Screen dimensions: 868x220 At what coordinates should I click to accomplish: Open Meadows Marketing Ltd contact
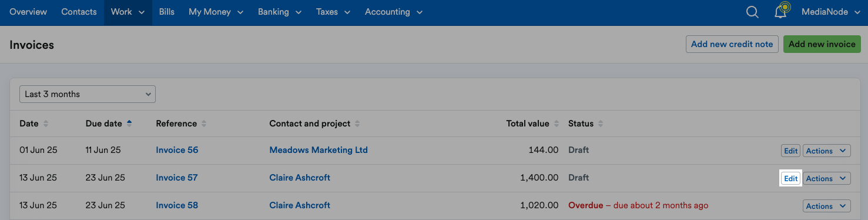[319, 150]
